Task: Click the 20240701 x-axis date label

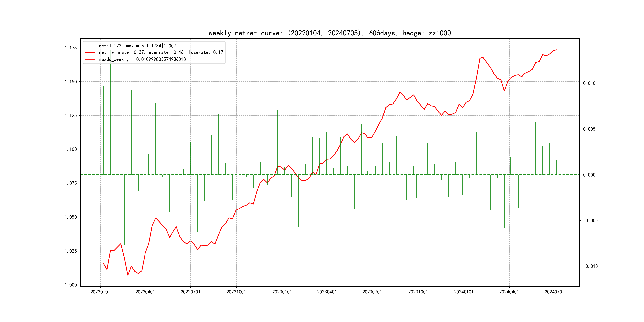Action: pyautogui.click(x=554, y=292)
